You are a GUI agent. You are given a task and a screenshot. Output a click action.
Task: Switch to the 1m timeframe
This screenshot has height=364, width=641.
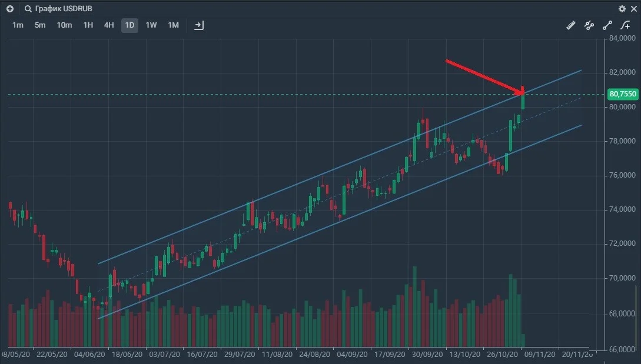click(18, 25)
